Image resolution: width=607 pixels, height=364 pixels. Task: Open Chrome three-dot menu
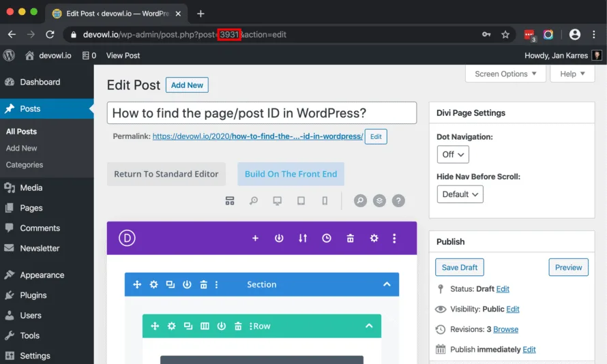click(594, 35)
